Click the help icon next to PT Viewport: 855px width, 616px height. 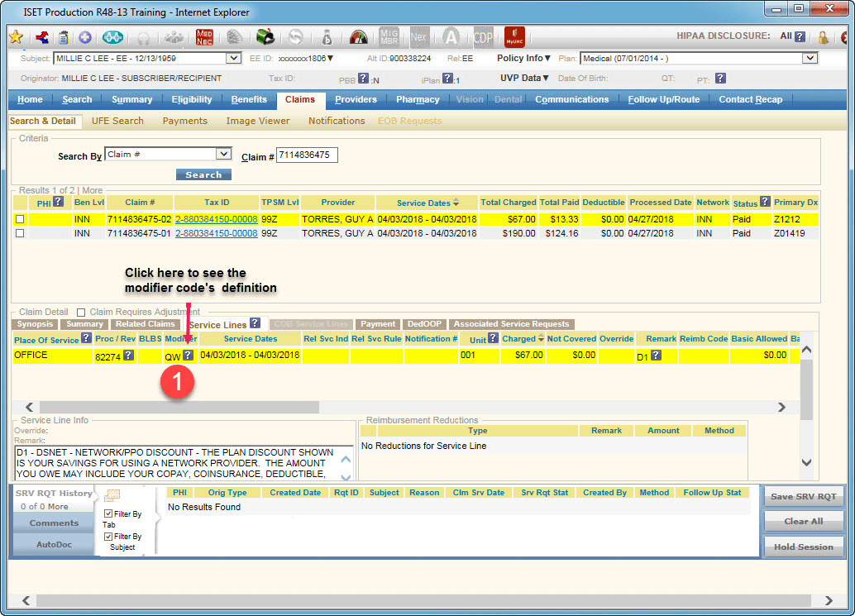click(x=721, y=79)
